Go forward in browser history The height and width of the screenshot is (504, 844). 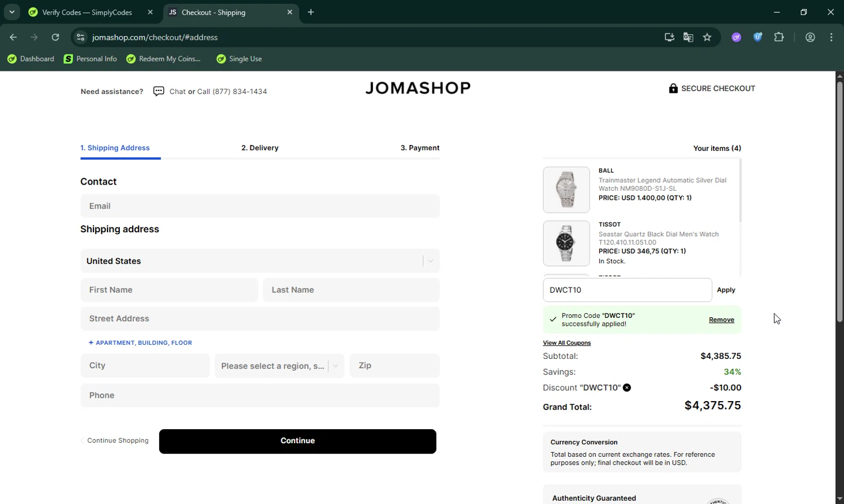coord(34,37)
